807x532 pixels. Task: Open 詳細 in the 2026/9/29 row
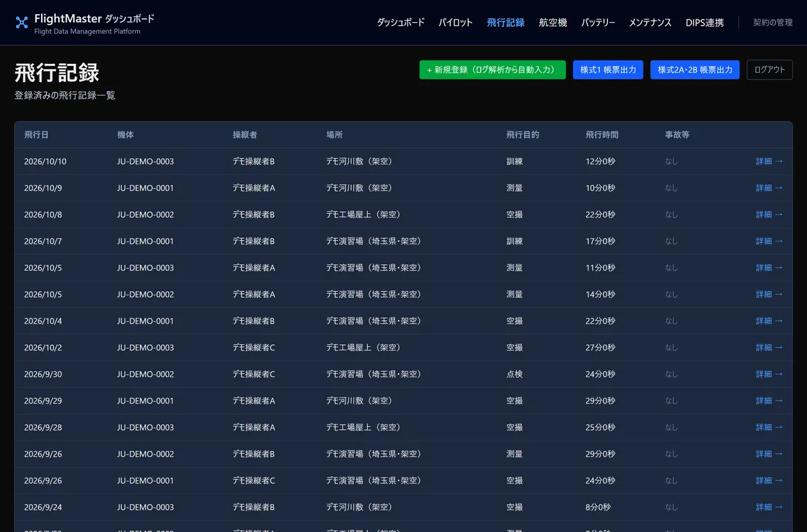[769, 401]
